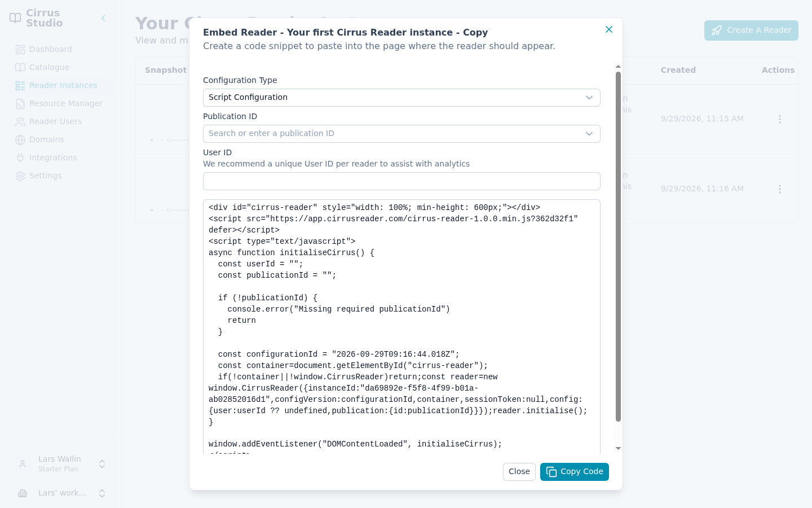Open the actions menu for the 11:16 AM row
This screenshot has width=812, height=508.
(x=780, y=189)
